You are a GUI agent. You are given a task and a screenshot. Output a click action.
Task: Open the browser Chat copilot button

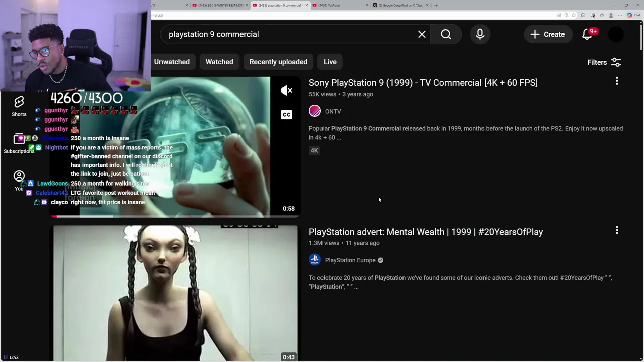pos(633,15)
